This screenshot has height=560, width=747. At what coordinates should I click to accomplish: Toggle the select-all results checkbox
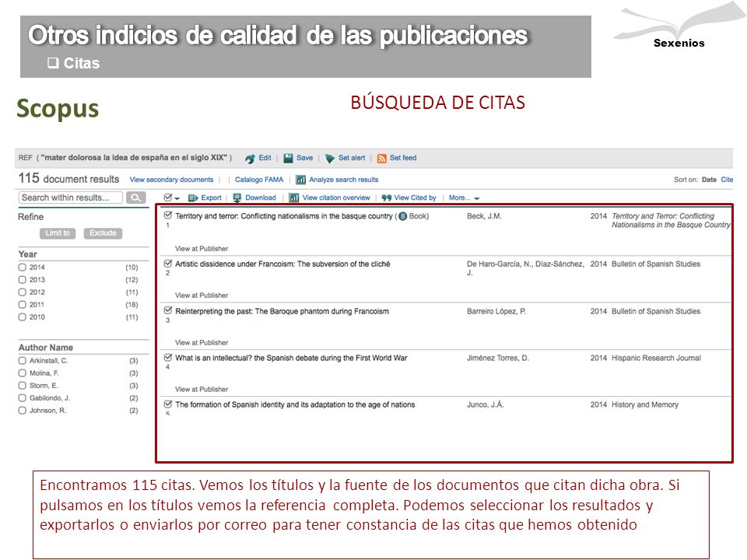click(168, 197)
